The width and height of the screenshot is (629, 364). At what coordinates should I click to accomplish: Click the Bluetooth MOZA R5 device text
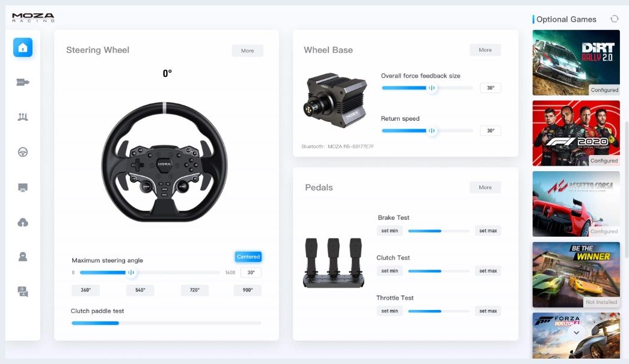click(338, 147)
